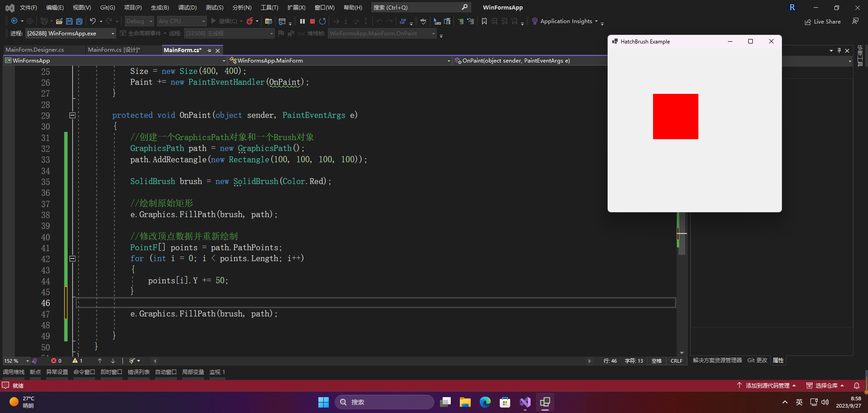The image size is (868, 413).
Task: Click the 搜索 (Ctrl+Q) search box
Action: (420, 7)
